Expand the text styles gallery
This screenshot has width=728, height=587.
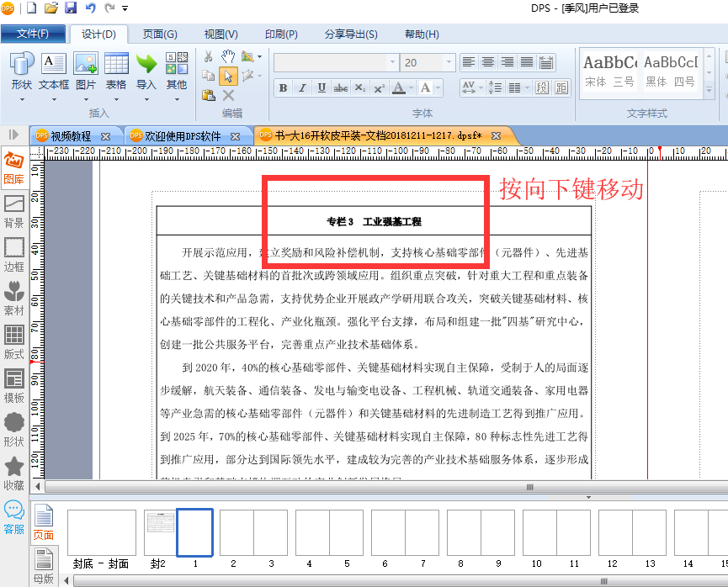pos(709,89)
